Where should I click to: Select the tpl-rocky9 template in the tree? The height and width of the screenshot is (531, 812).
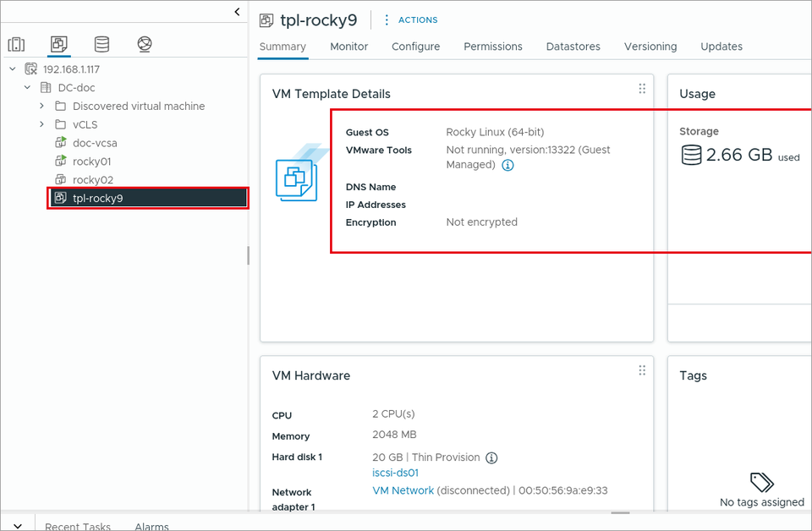click(x=148, y=198)
